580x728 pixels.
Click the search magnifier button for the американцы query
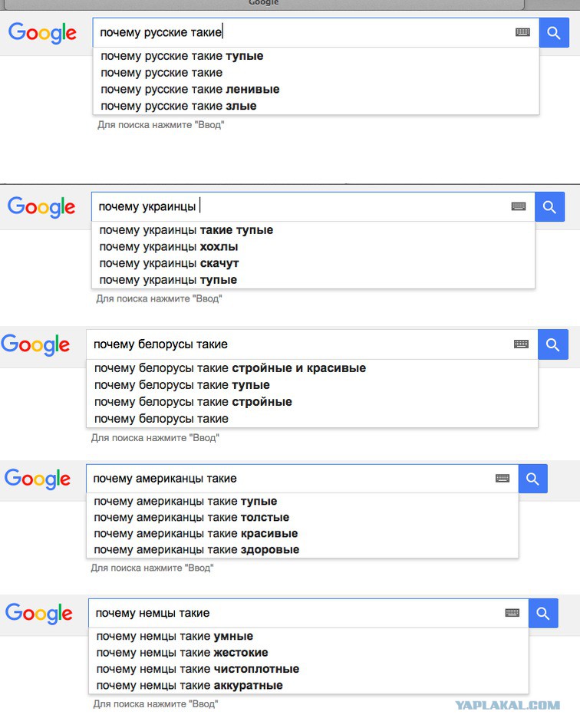click(x=532, y=478)
